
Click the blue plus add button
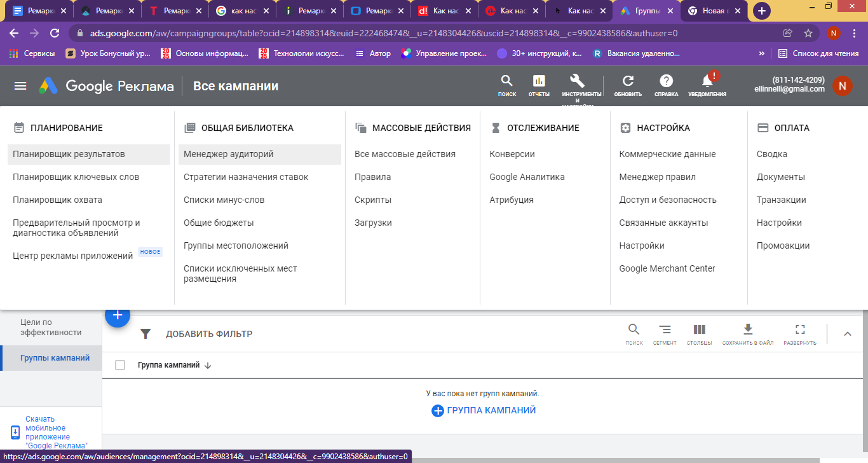click(118, 315)
